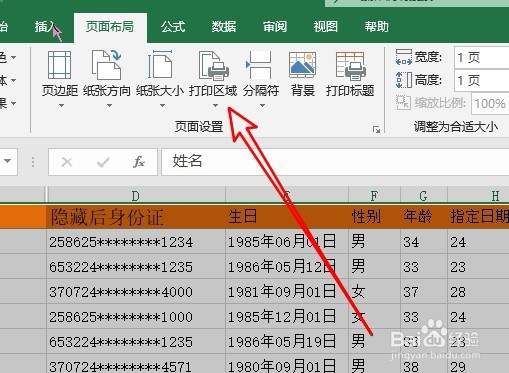Switch to the 插入 tab

pos(45,27)
